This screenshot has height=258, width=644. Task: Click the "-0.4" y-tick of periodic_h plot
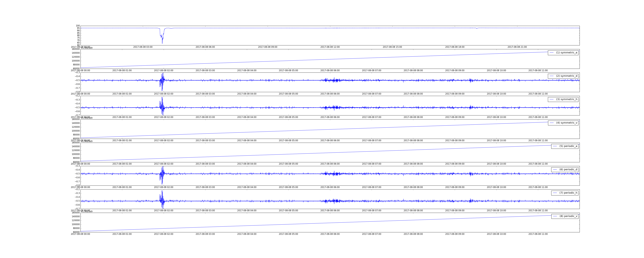(x=77, y=197)
